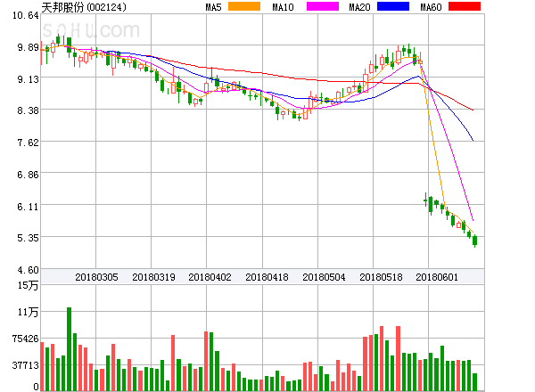This screenshot has height=392, width=535.
Task: Click the 6.11 price axis label
Action: 28,207
